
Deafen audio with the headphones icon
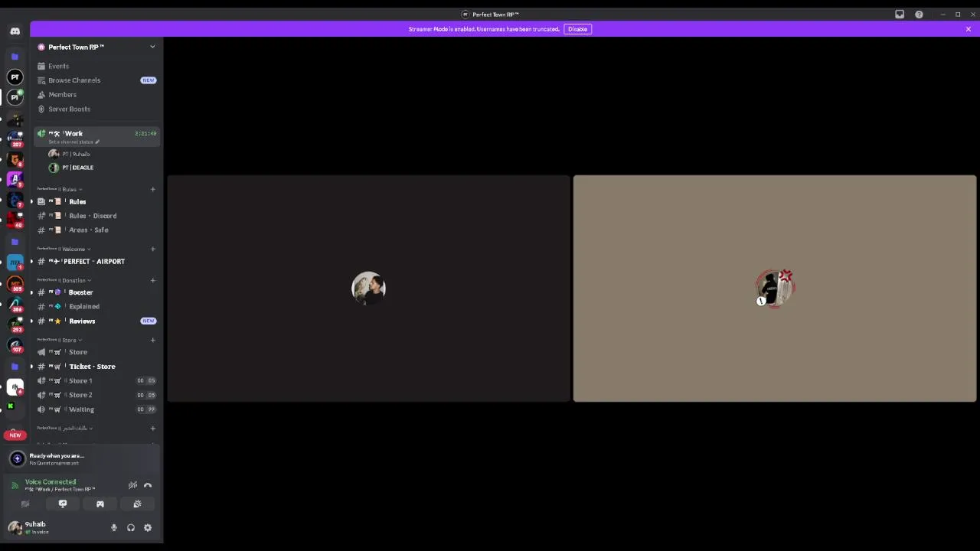tap(131, 527)
